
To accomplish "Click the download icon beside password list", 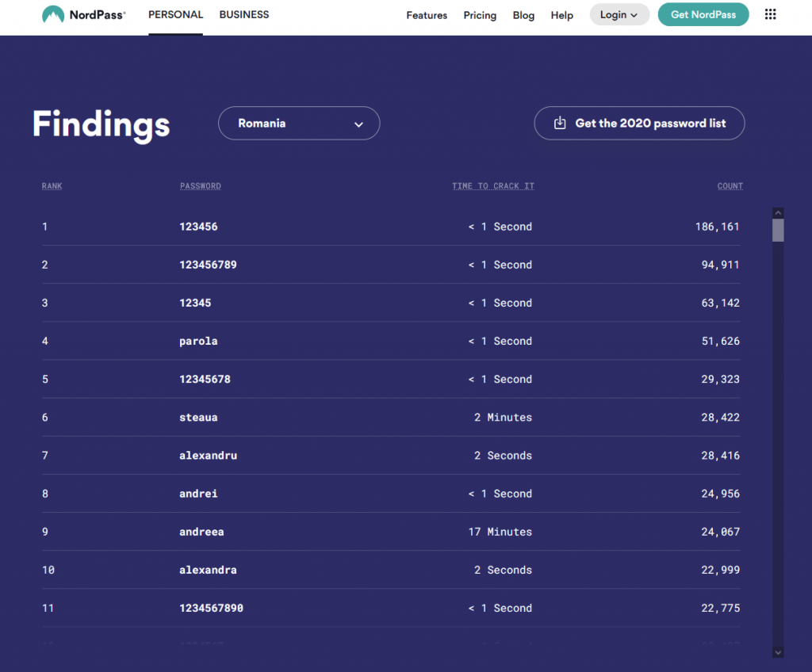I will pyautogui.click(x=560, y=124).
